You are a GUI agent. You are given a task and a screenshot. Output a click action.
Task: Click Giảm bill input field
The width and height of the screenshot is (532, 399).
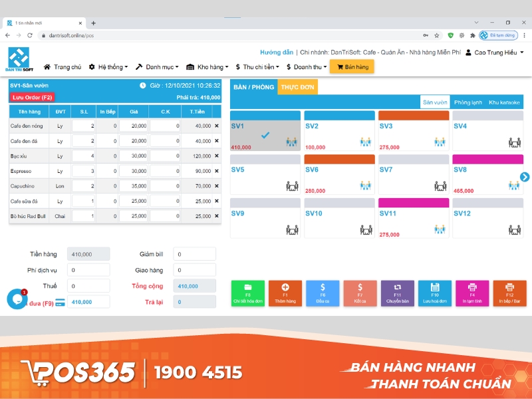pyautogui.click(x=194, y=254)
